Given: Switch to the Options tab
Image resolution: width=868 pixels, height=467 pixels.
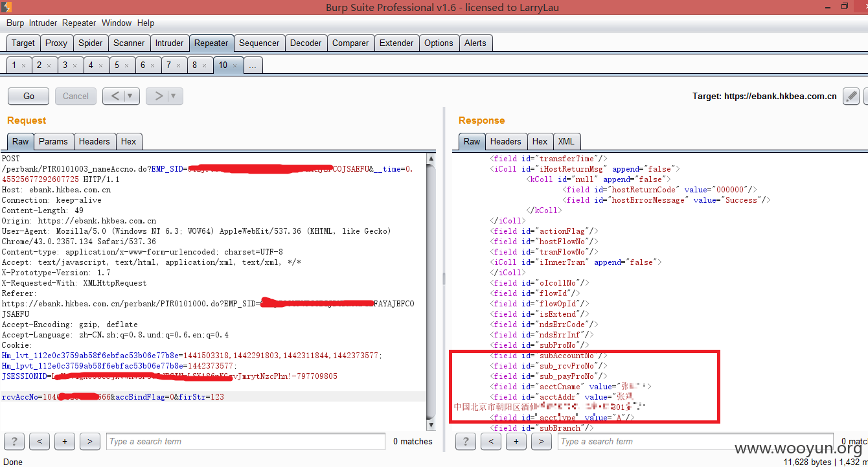Looking at the screenshot, I should pos(439,43).
